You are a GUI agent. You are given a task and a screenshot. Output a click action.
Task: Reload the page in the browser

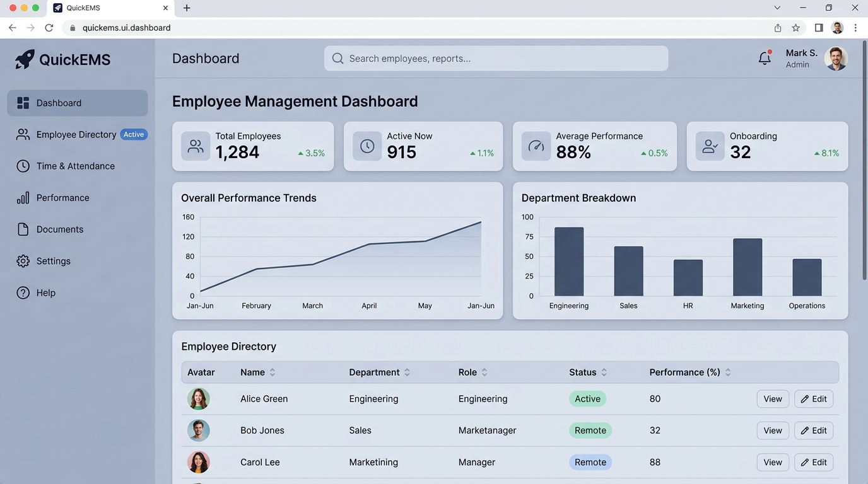point(49,28)
